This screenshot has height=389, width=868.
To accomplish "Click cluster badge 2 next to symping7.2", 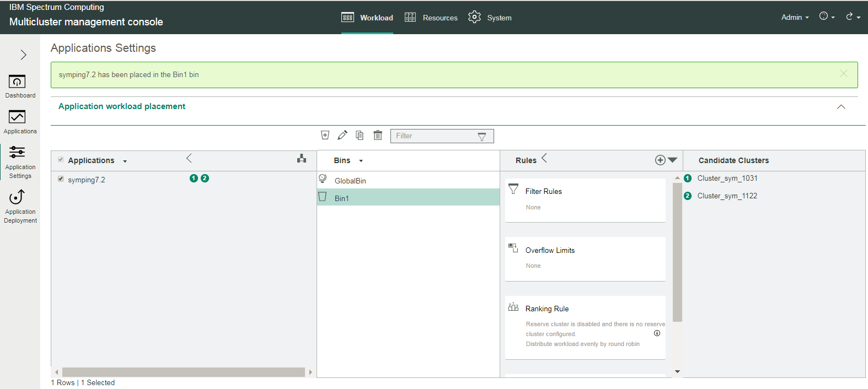I will click(205, 178).
